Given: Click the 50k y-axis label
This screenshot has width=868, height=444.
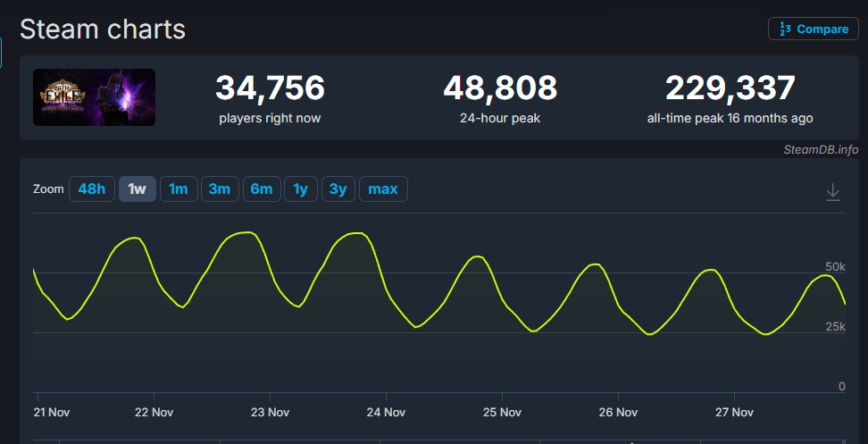Looking at the screenshot, I should pyautogui.click(x=835, y=267).
